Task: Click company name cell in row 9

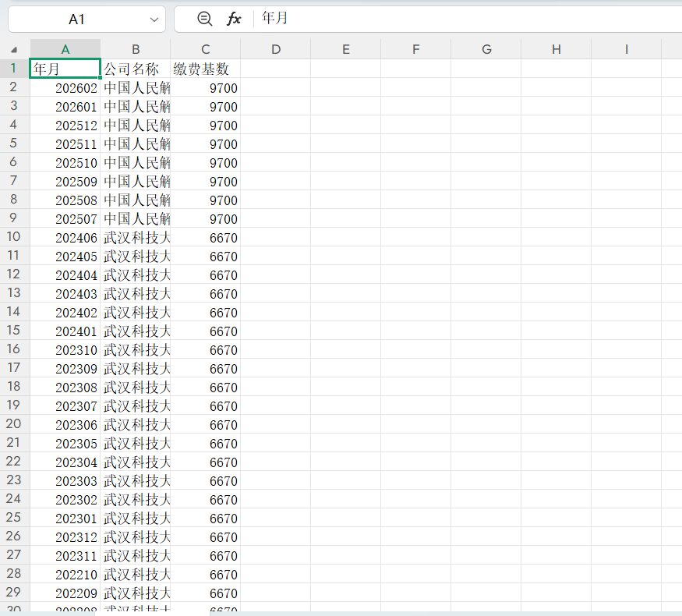Action: pos(136,218)
